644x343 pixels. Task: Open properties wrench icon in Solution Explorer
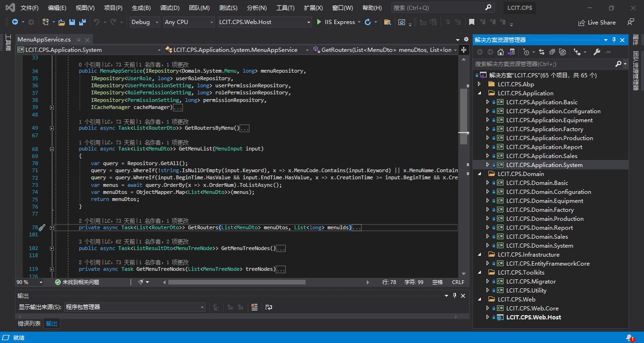(x=597, y=52)
